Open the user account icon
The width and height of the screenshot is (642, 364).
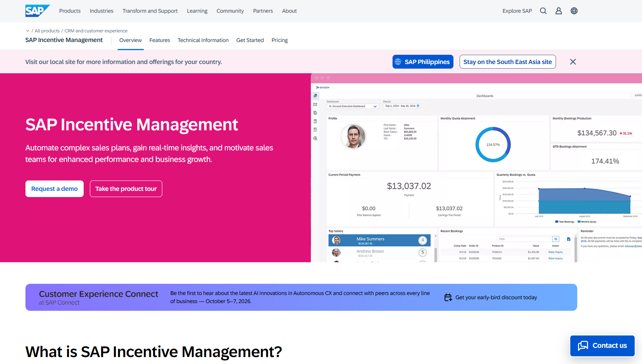[559, 11]
